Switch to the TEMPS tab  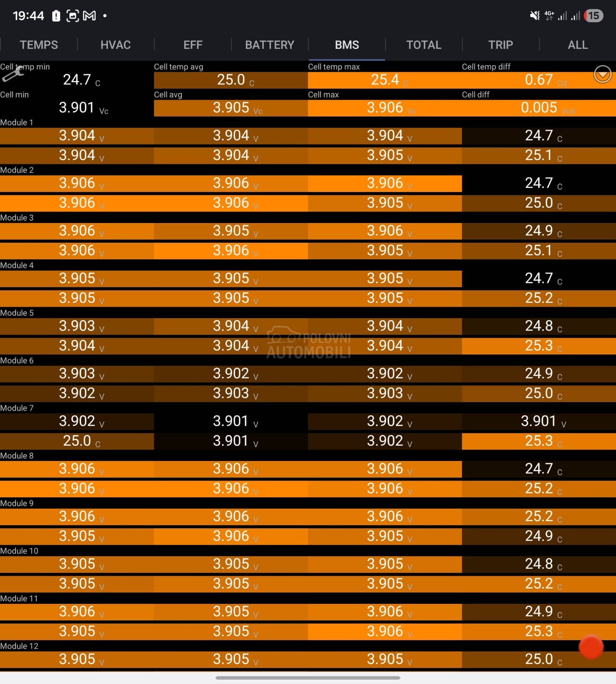click(x=38, y=45)
